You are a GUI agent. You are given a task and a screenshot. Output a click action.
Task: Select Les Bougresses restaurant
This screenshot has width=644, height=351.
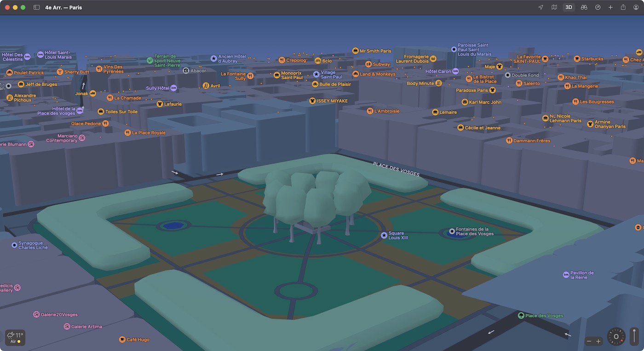pyautogui.click(x=575, y=101)
